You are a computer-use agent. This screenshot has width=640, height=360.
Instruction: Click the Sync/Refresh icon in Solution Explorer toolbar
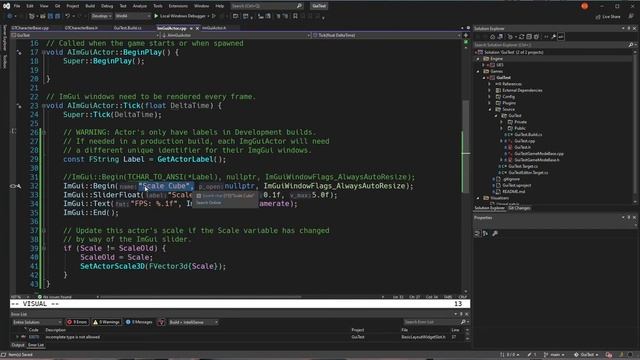(x=521, y=37)
